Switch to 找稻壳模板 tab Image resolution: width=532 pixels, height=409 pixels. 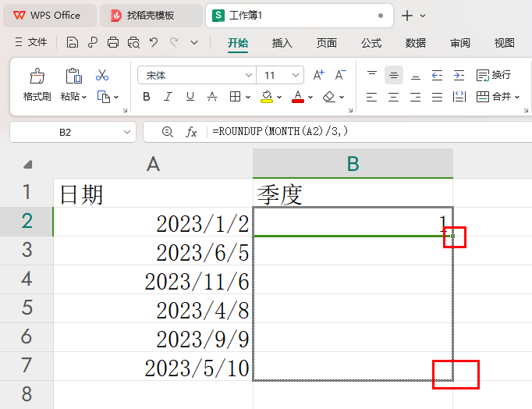(x=151, y=16)
